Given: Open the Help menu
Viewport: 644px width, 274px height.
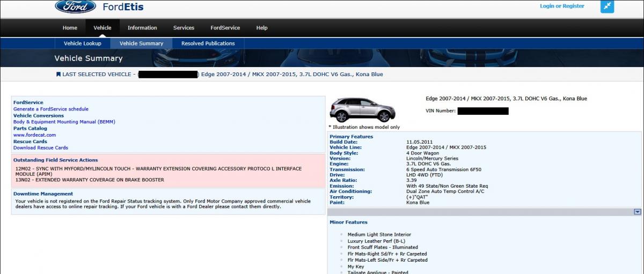Looking at the screenshot, I should [x=262, y=28].
